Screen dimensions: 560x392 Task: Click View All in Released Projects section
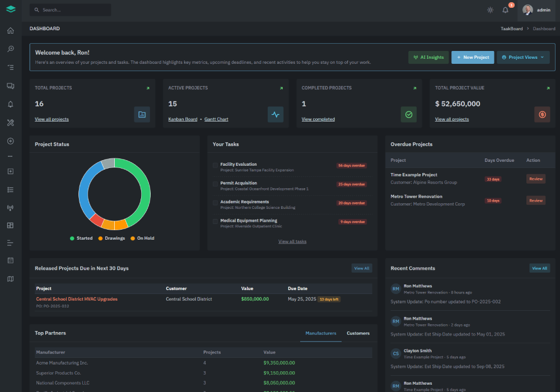(362, 268)
